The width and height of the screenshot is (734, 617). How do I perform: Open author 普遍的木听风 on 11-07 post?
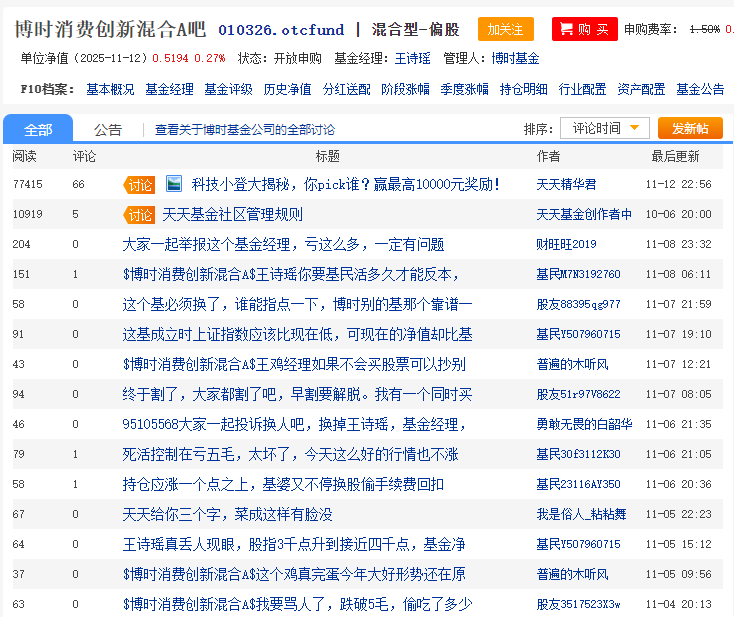coord(572,364)
